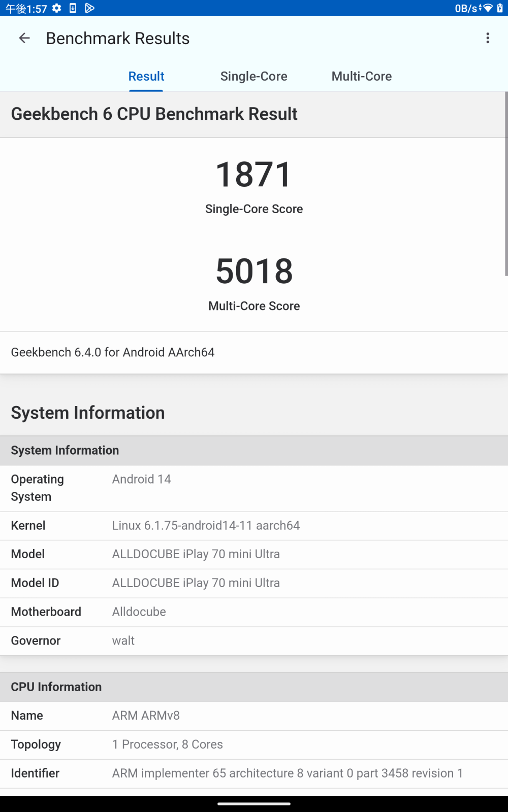508x812 pixels.
Task: Tap the Motherboard label
Action: (46, 612)
